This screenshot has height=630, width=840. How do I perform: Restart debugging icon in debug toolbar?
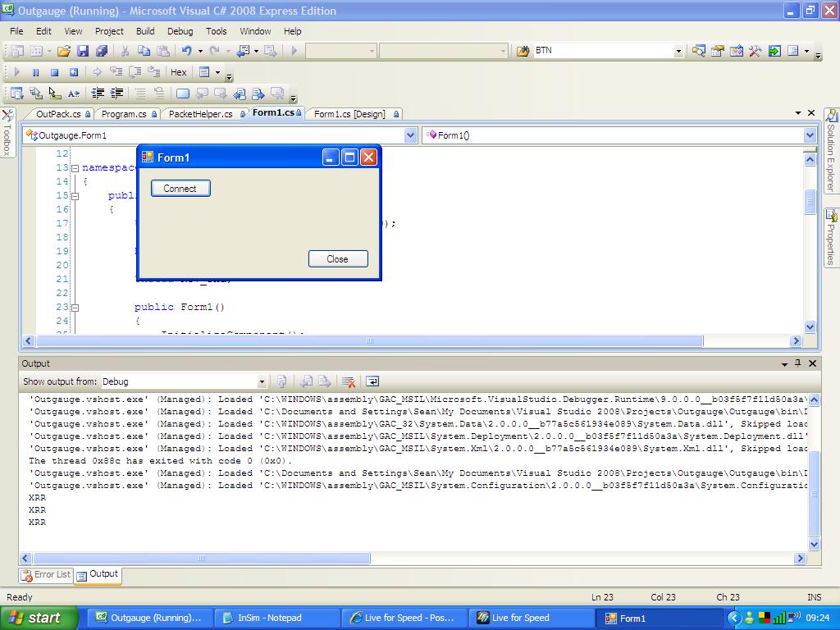(73, 72)
